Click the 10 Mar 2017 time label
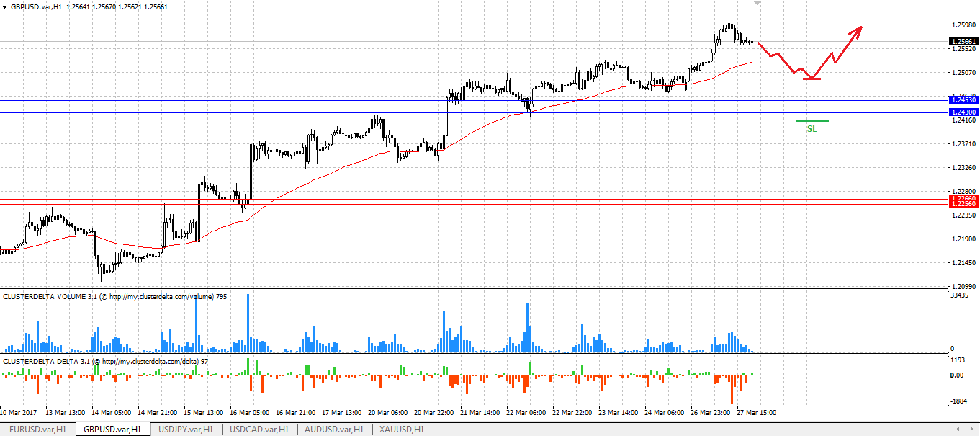 [x=19, y=413]
